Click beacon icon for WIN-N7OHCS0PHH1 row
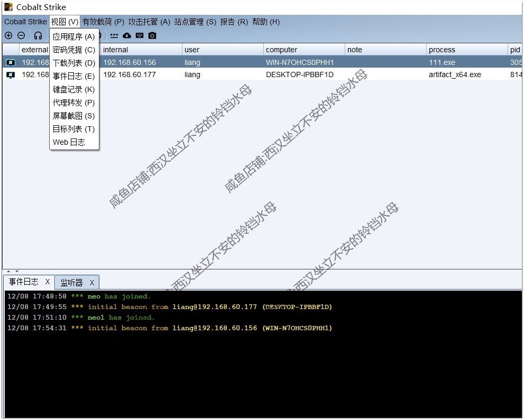 pyautogui.click(x=11, y=62)
